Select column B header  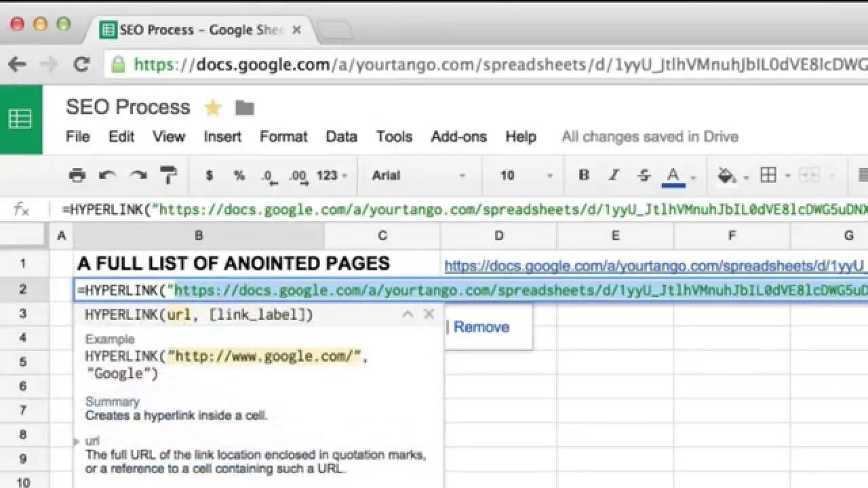199,235
